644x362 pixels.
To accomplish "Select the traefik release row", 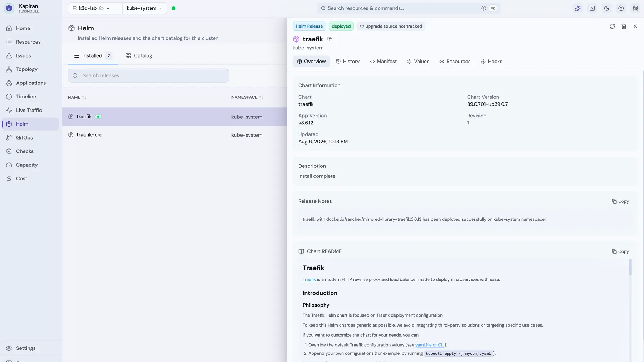I will point(174,117).
